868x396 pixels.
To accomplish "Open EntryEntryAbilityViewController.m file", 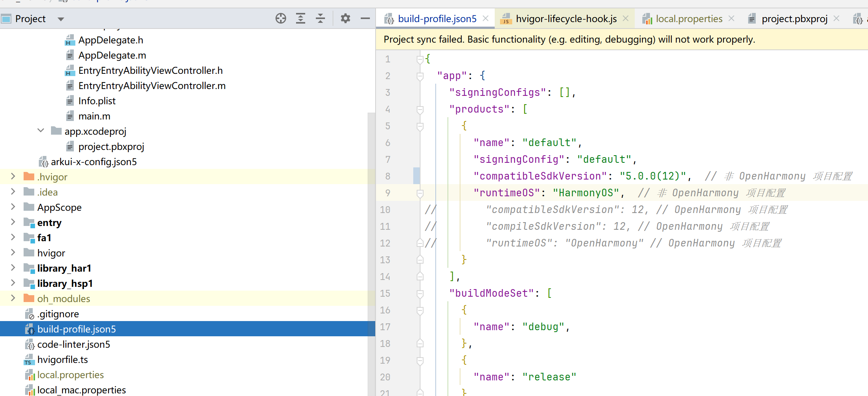I will (152, 86).
